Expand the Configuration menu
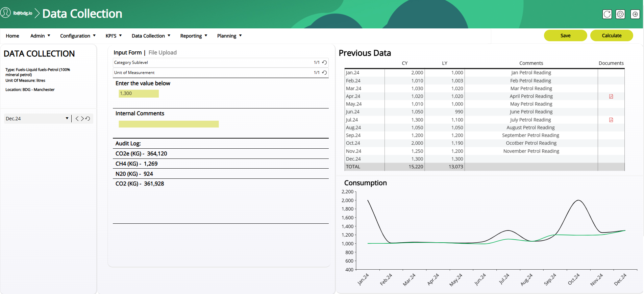 (x=78, y=36)
